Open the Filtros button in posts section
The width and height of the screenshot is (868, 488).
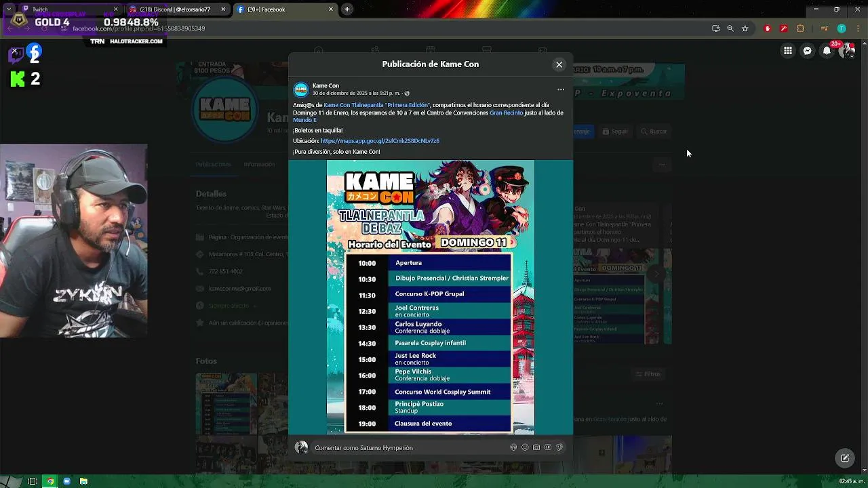pyautogui.click(x=648, y=374)
